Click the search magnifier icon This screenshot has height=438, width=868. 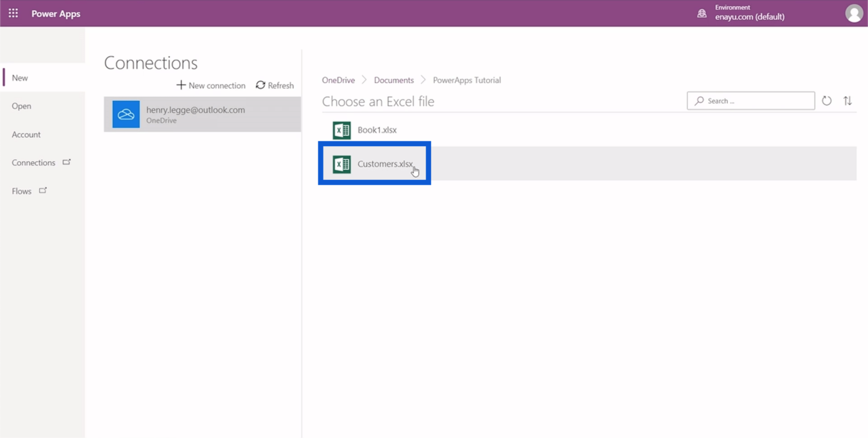click(x=700, y=101)
